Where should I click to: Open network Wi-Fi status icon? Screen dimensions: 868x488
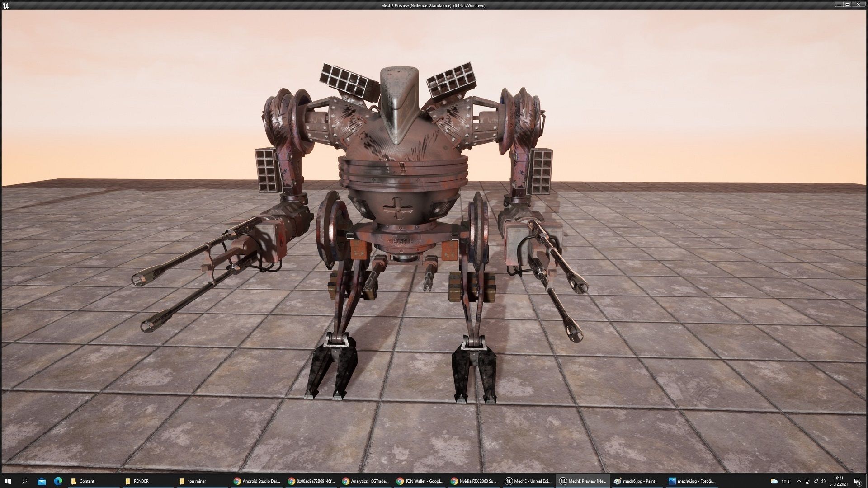(816, 481)
